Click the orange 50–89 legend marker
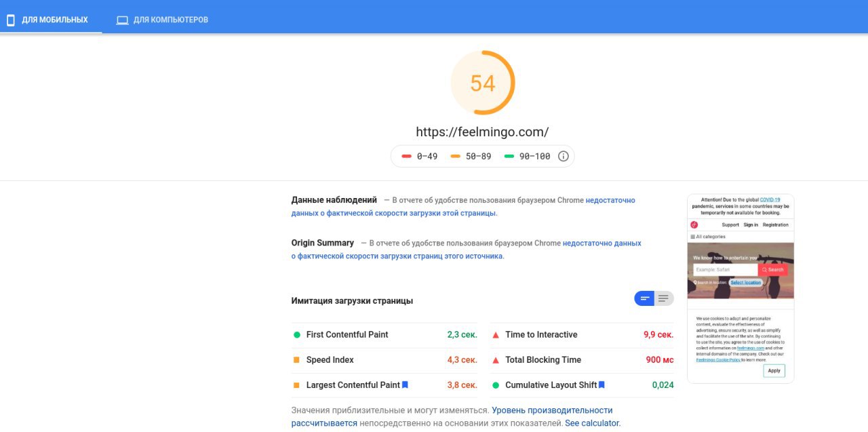The width and height of the screenshot is (868, 432). pyautogui.click(x=456, y=156)
